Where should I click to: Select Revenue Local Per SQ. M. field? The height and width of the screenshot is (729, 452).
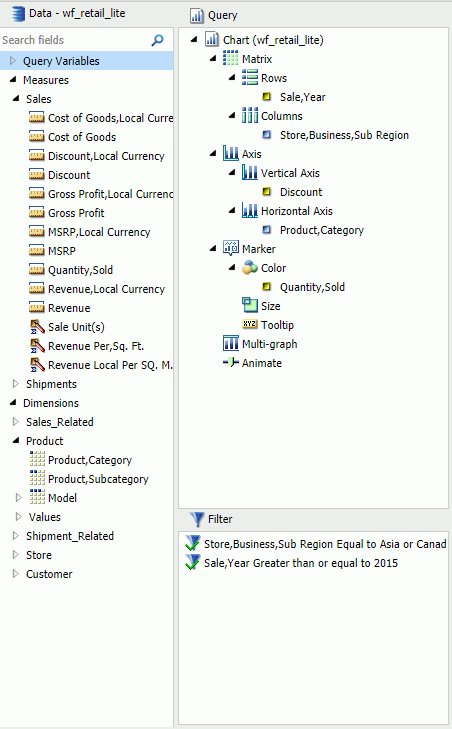[x=110, y=365]
